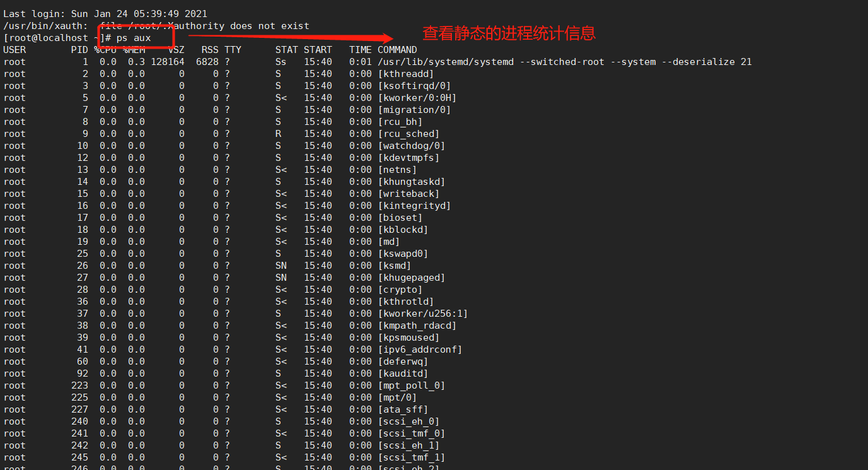
Task: Click the 'USER' column header
Action: coord(15,50)
